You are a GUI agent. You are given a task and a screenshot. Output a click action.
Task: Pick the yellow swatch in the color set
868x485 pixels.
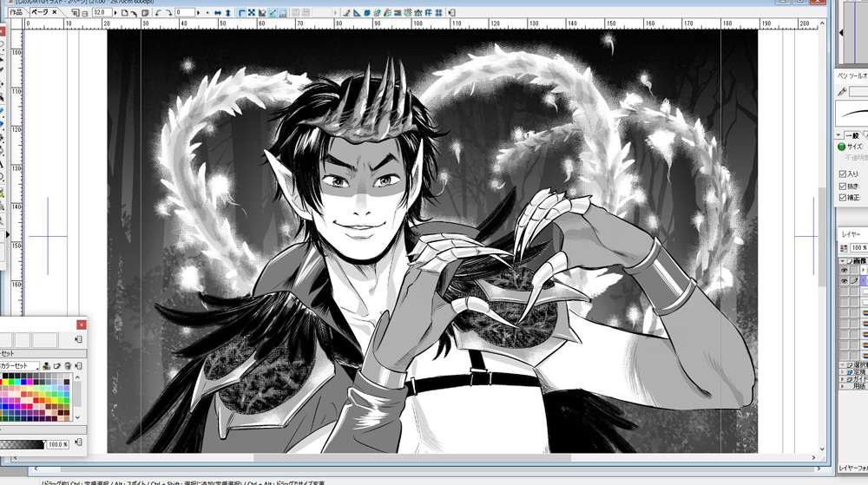[5, 382]
